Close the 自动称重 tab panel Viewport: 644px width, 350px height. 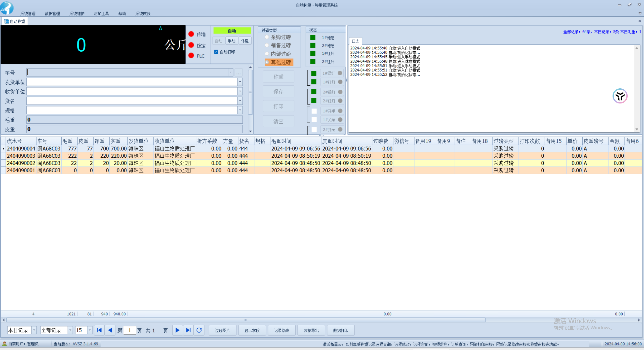coord(639,21)
